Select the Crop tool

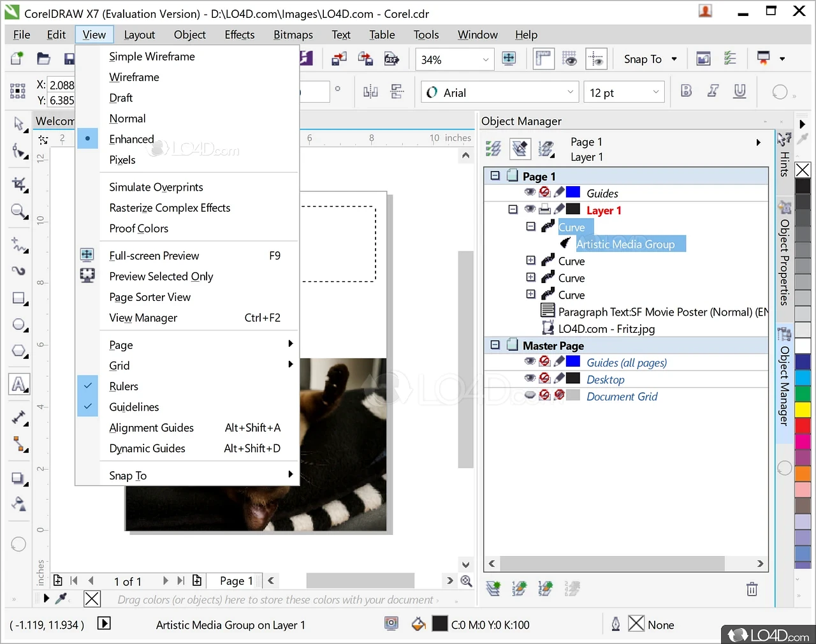19,184
